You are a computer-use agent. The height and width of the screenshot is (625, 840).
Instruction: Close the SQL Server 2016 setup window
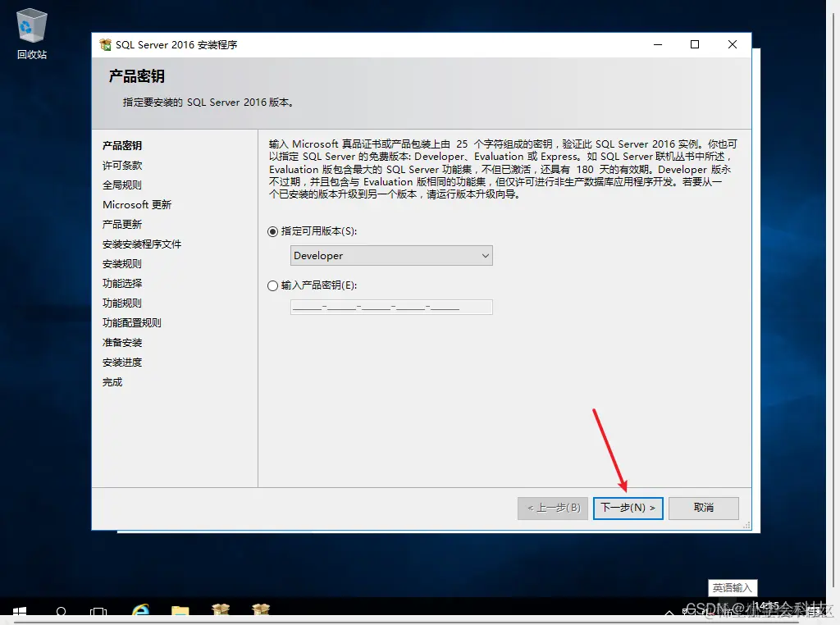click(733, 44)
